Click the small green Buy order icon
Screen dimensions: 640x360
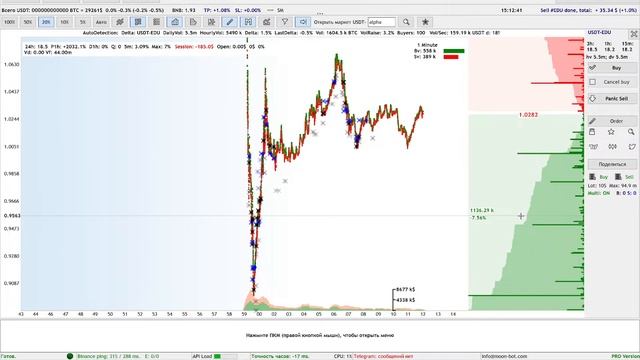[x=592, y=177]
